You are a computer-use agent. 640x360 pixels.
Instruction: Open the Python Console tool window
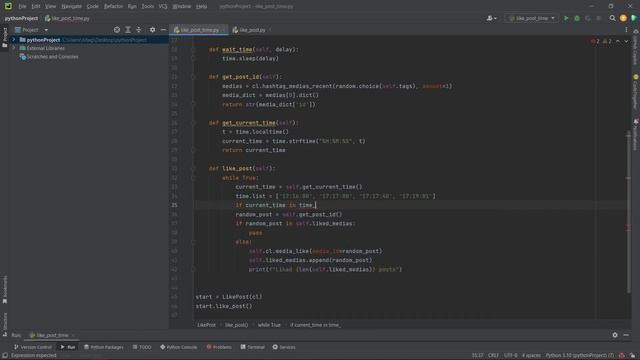click(x=178, y=347)
